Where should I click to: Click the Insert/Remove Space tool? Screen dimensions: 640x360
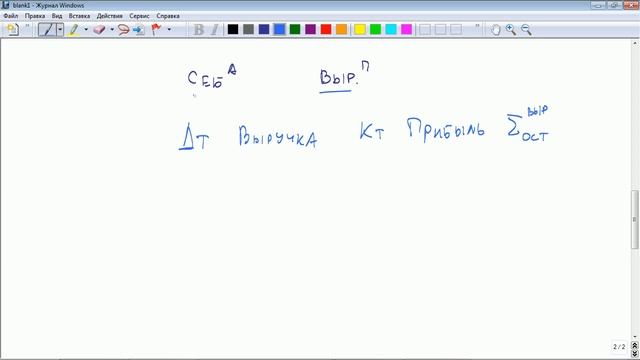[x=139, y=30]
